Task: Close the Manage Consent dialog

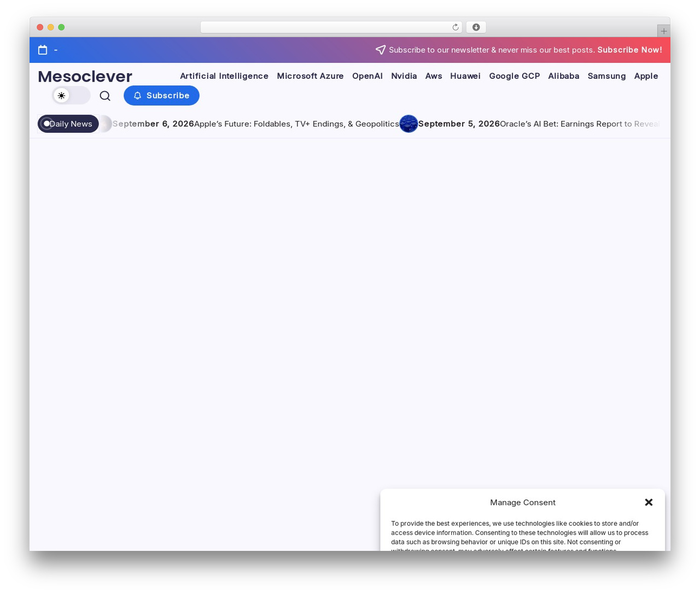Action: 649,502
